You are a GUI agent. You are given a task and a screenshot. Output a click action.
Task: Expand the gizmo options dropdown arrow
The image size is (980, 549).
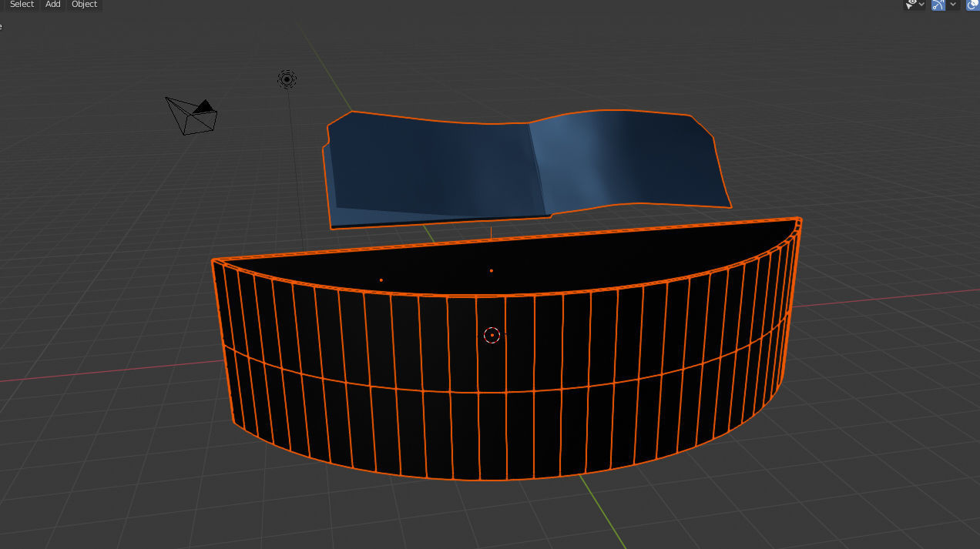coord(953,5)
